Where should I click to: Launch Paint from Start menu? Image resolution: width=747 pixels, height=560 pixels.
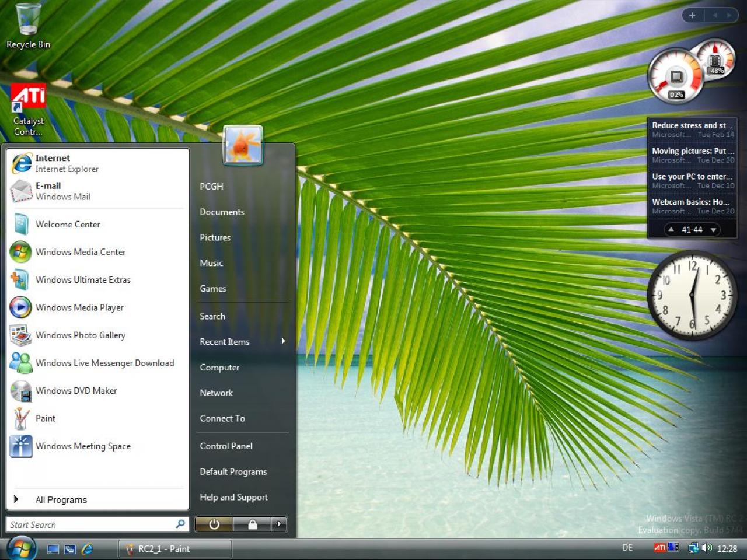pos(97,418)
